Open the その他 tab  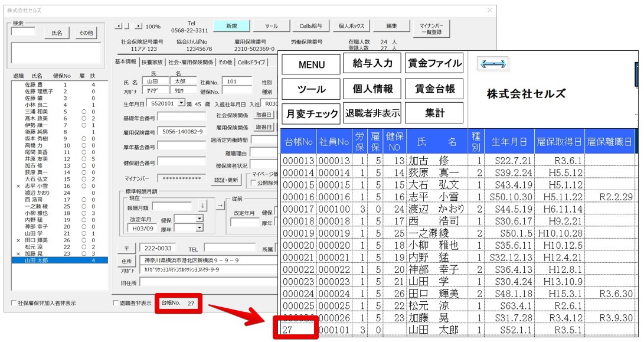[225, 62]
